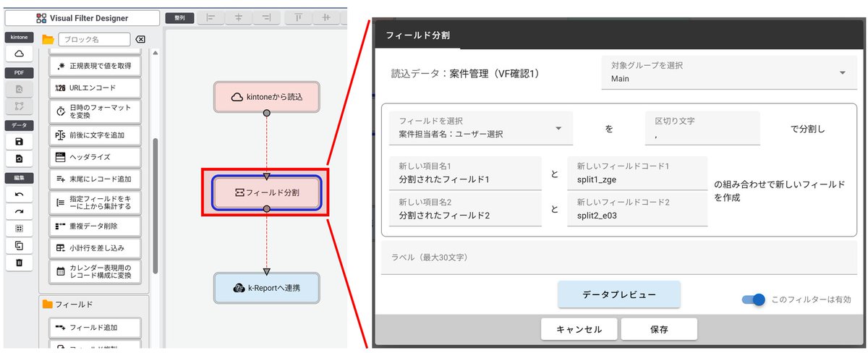Click the 新しい項目名2 input field

pyautogui.click(x=465, y=210)
